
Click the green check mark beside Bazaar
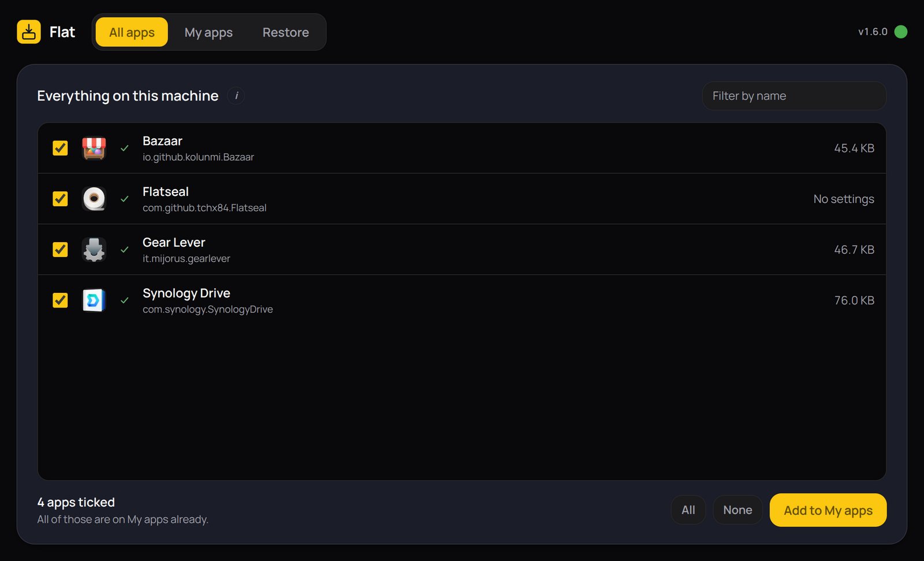click(x=124, y=148)
